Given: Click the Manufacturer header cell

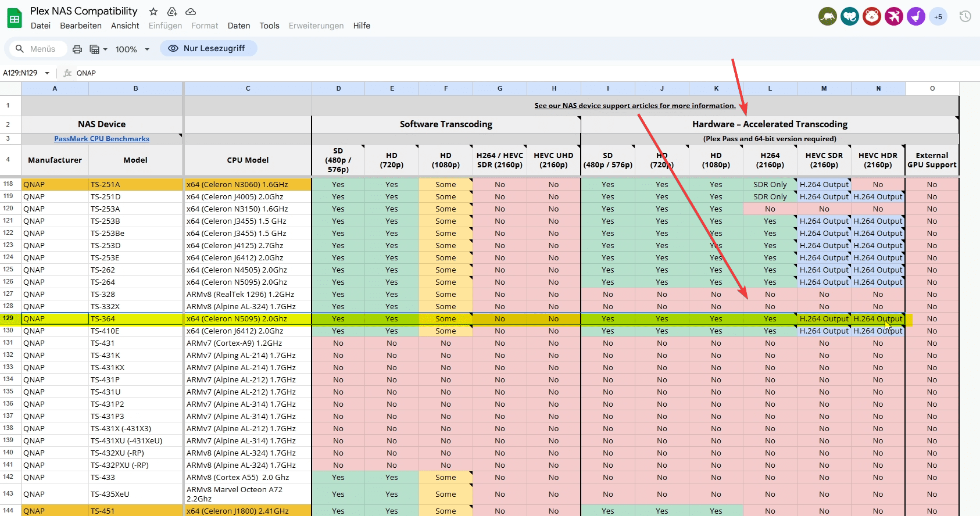Looking at the screenshot, I should coord(55,160).
